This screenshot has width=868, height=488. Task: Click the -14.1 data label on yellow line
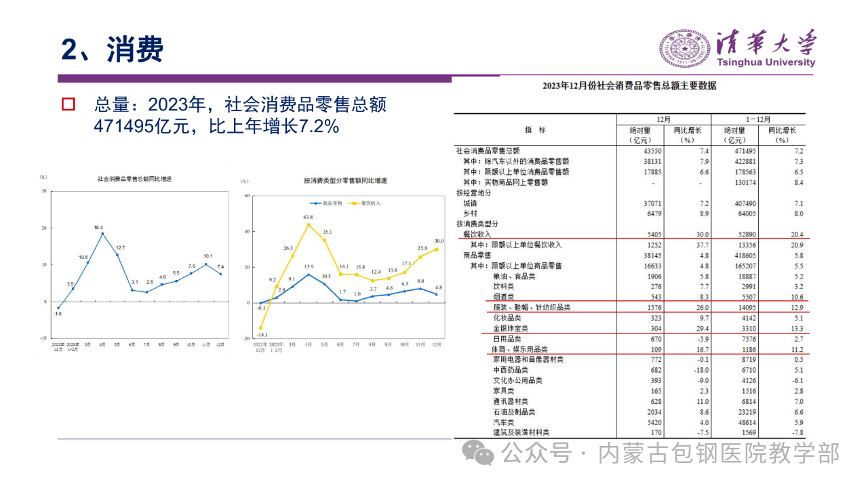(x=264, y=335)
